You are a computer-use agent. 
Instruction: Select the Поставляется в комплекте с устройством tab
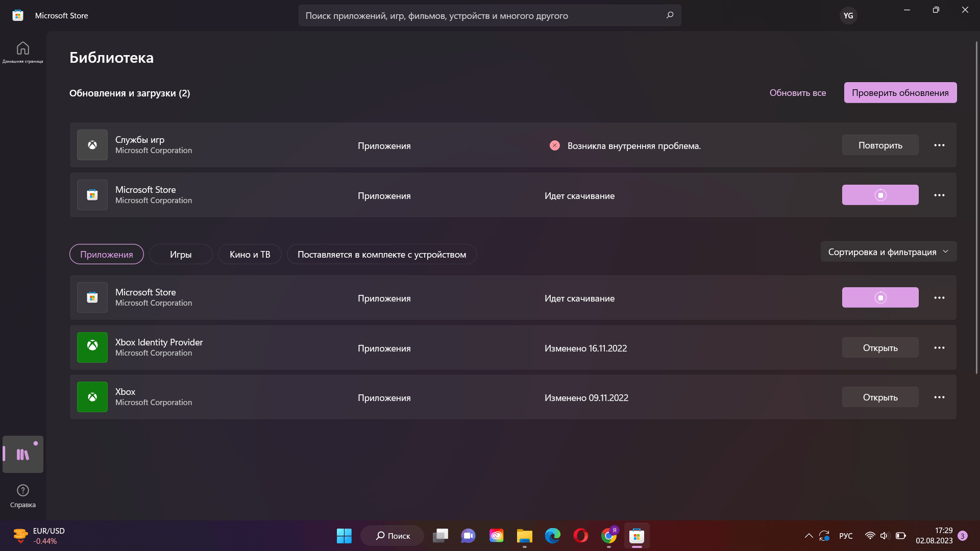[382, 254]
